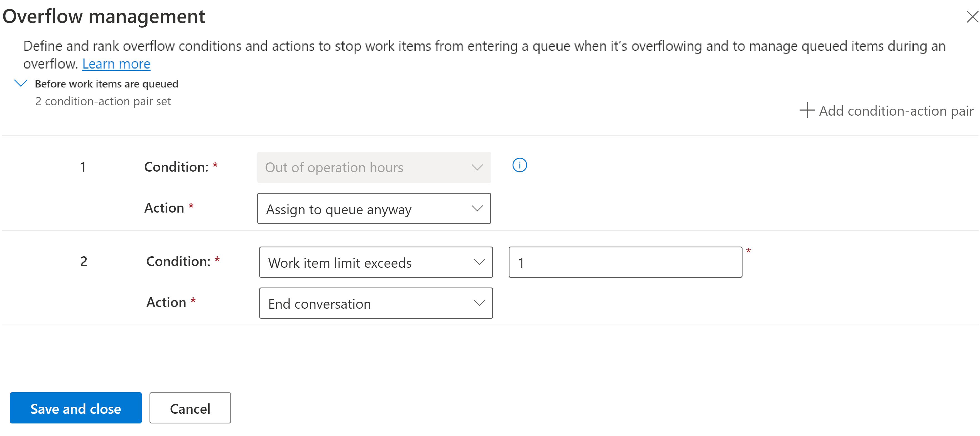
Task: Click the chevron on condition 1 dropdown
Action: 477,167
